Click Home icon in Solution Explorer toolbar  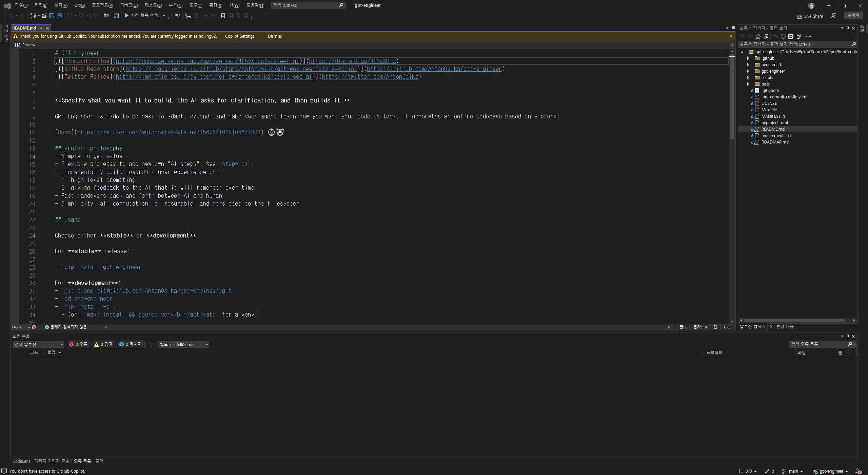tap(758, 36)
